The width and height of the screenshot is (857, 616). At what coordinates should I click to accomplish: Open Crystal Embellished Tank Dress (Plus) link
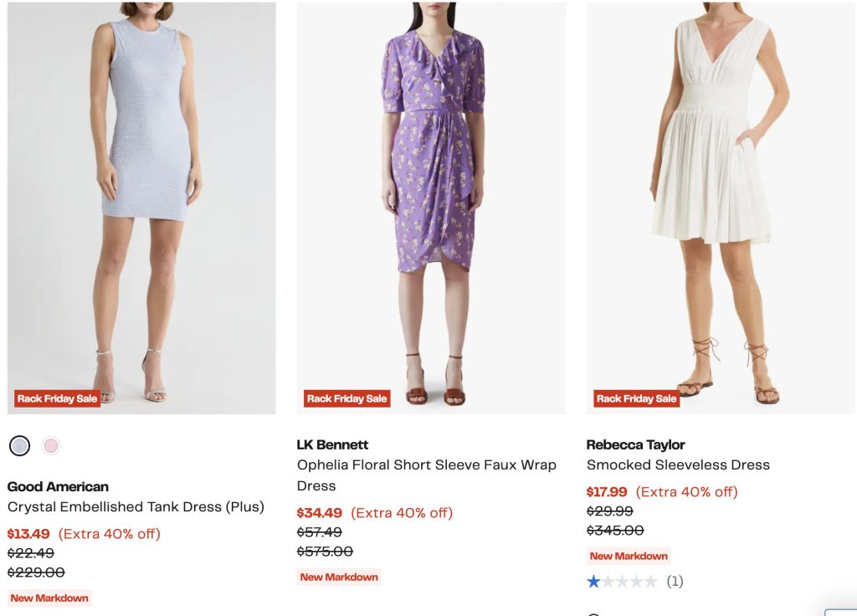click(x=136, y=507)
